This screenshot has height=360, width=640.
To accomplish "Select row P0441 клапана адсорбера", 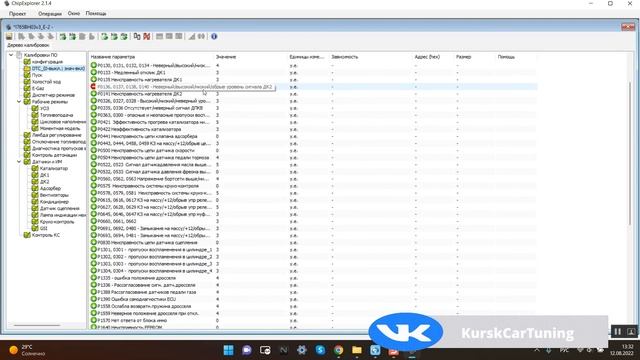I will coord(313,136).
